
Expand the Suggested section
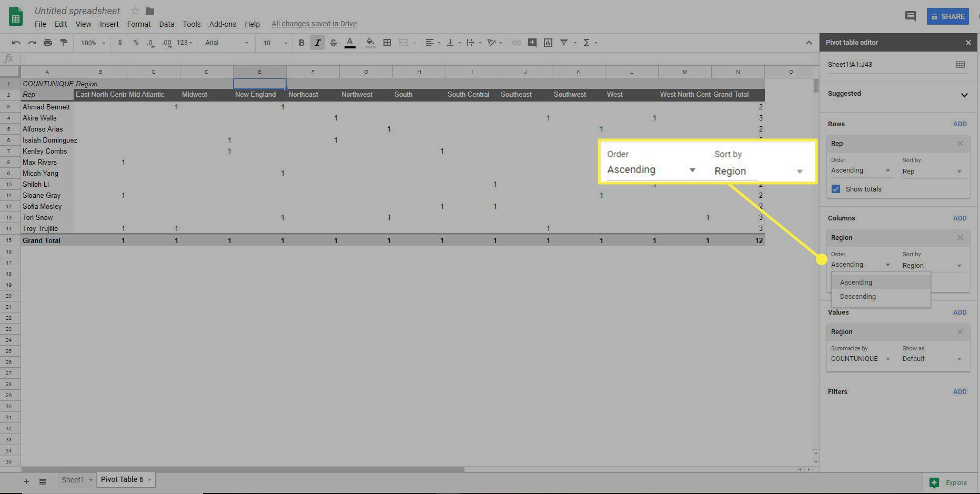coord(964,95)
